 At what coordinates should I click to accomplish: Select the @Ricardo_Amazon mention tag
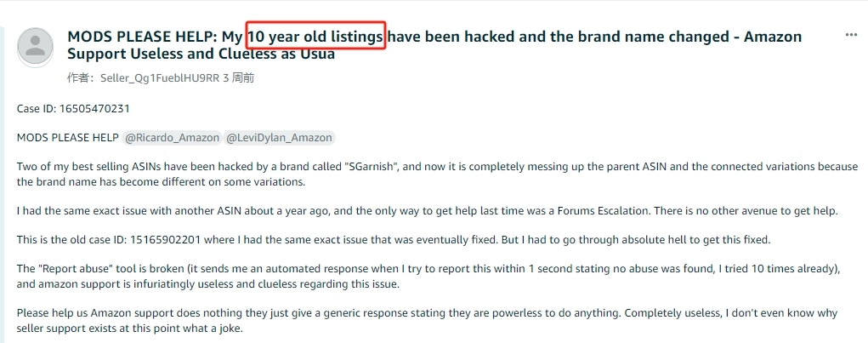(172, 137)
